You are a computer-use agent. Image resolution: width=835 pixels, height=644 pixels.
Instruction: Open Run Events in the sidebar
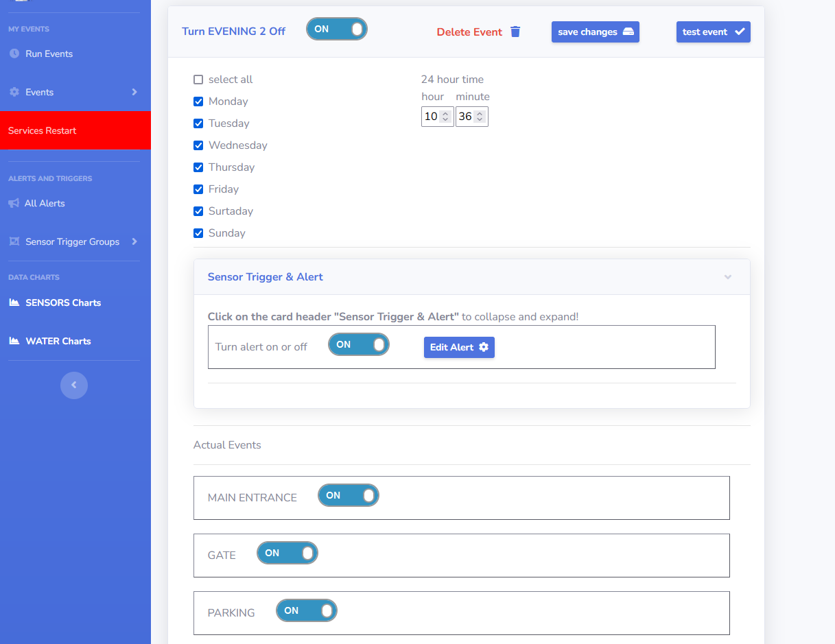[49, 53]
